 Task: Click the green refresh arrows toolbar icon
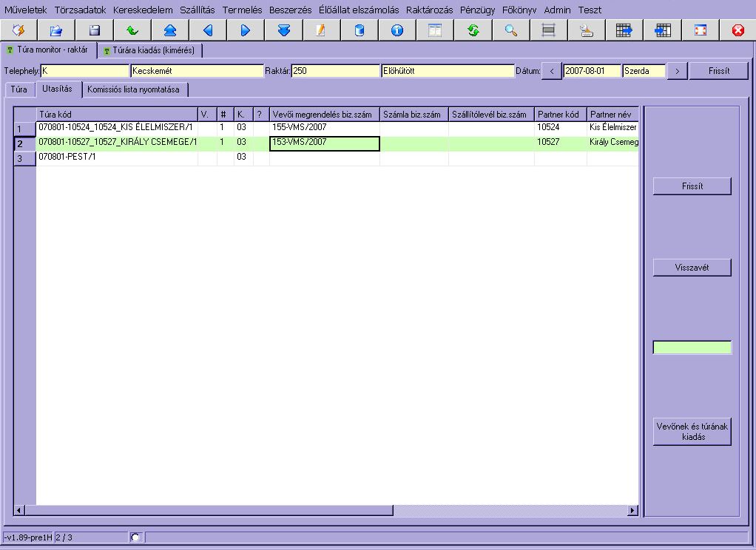tap(473, 30)
